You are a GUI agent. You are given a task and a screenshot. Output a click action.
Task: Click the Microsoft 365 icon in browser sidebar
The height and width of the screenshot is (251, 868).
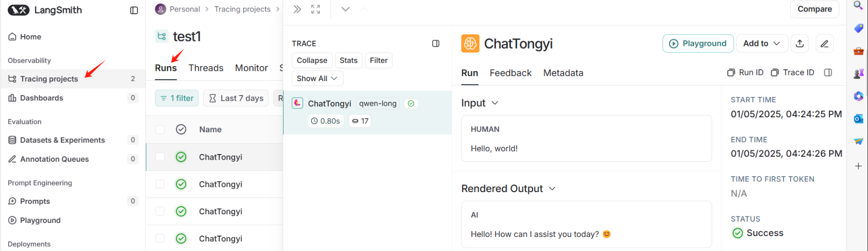pyautogui.click(x=858, y=96)
